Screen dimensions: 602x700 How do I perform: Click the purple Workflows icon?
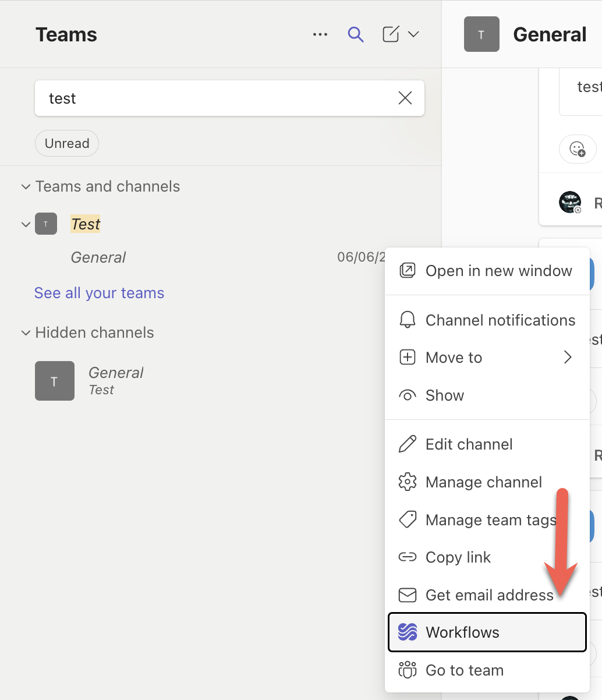(408, 632)
